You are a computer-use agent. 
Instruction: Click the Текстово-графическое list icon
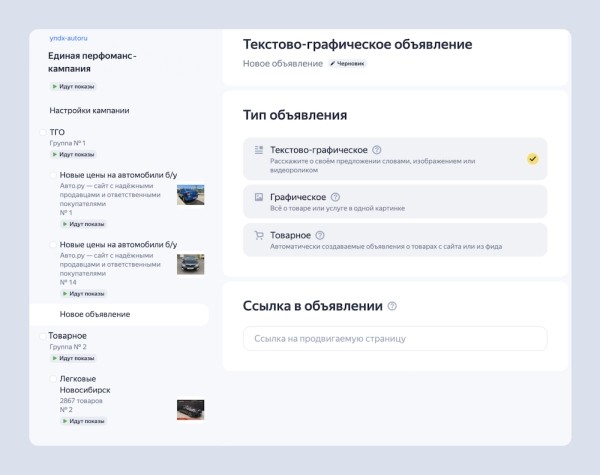click(x=259, y=150)
